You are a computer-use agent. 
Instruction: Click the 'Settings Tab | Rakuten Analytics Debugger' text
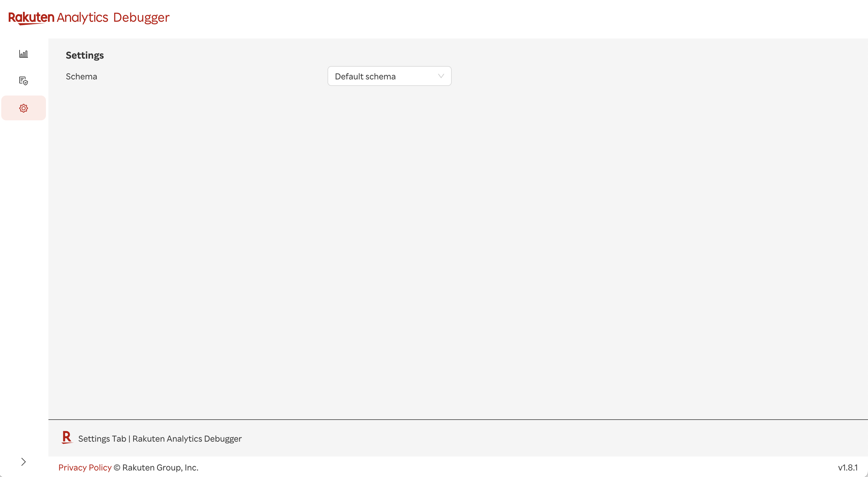[160, 439]
